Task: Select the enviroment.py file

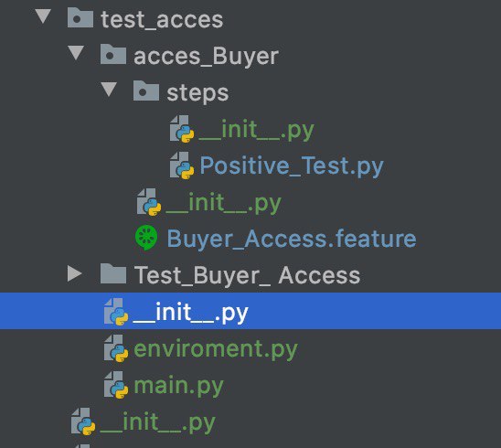Action: [216, 349]
